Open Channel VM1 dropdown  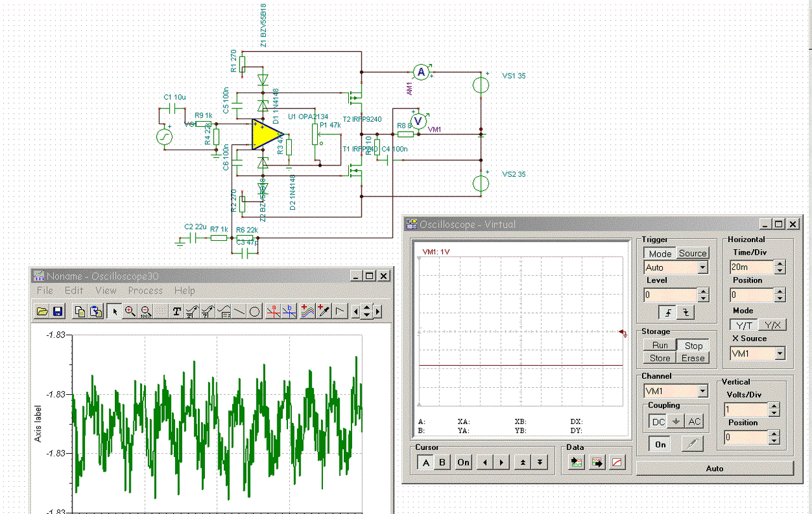click(703, 391)
